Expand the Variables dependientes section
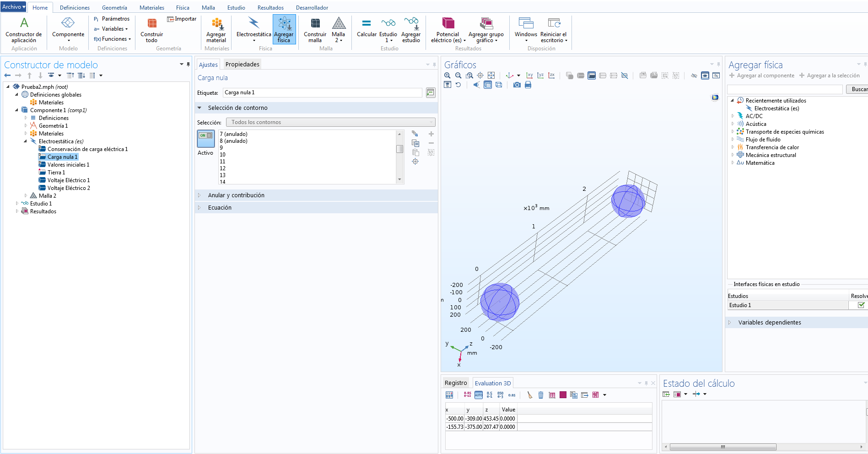868x454 pixels. coord(769,323)
